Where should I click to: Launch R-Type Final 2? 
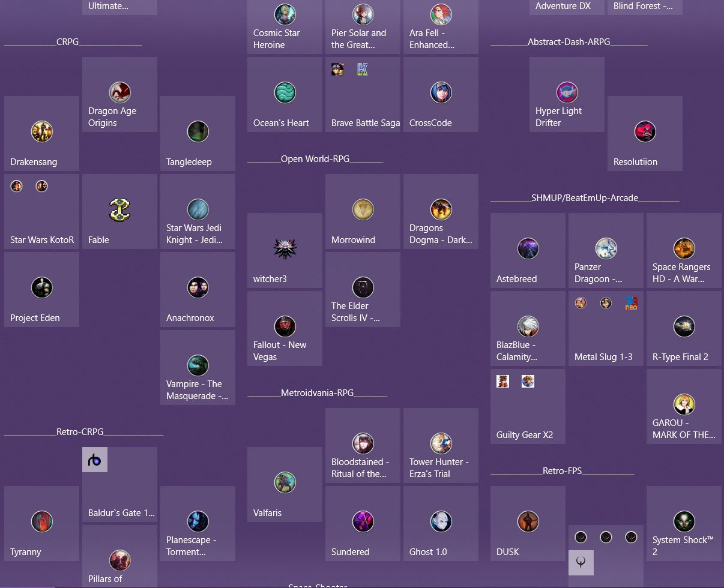[684, 328]
